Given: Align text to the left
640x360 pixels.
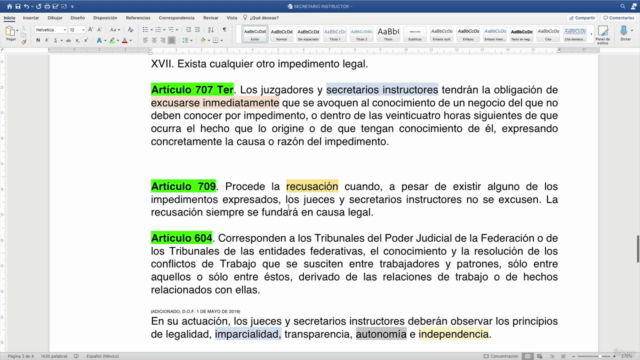Looking at the screenshot, I should click(145, 40).
